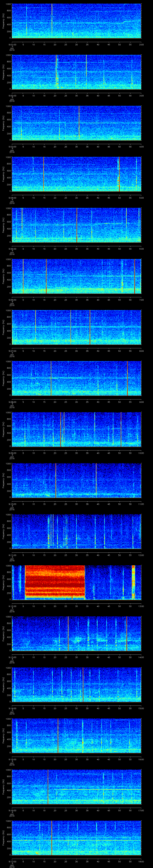
Task: Click the '9:09:00' start time label
Action: coord(12,453)
